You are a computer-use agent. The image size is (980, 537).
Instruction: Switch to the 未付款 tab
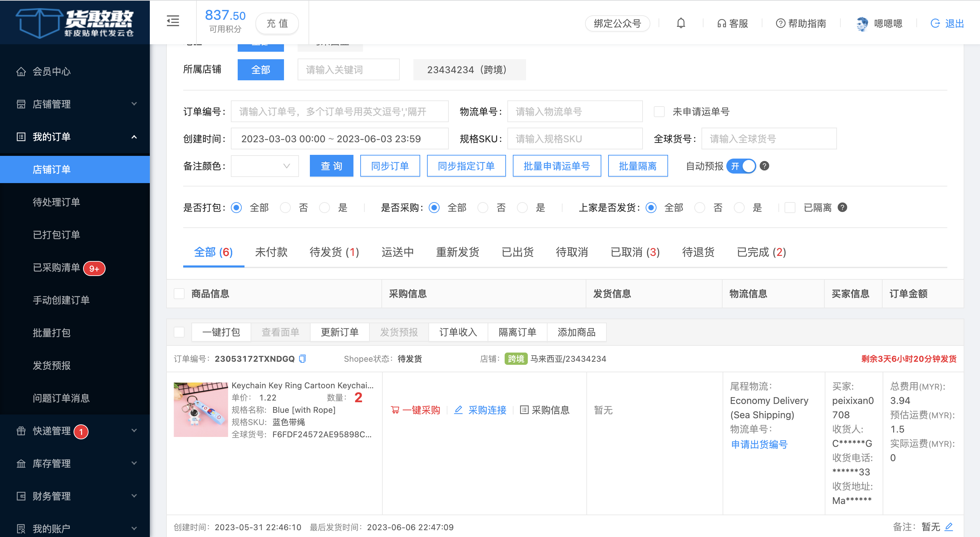271,252
